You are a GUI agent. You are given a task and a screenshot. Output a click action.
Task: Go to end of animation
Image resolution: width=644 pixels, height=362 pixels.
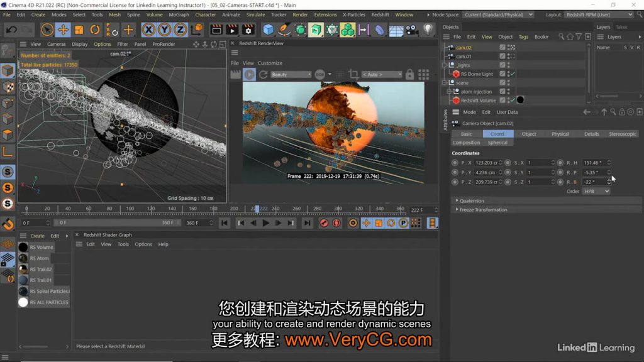tap(307, 223)
